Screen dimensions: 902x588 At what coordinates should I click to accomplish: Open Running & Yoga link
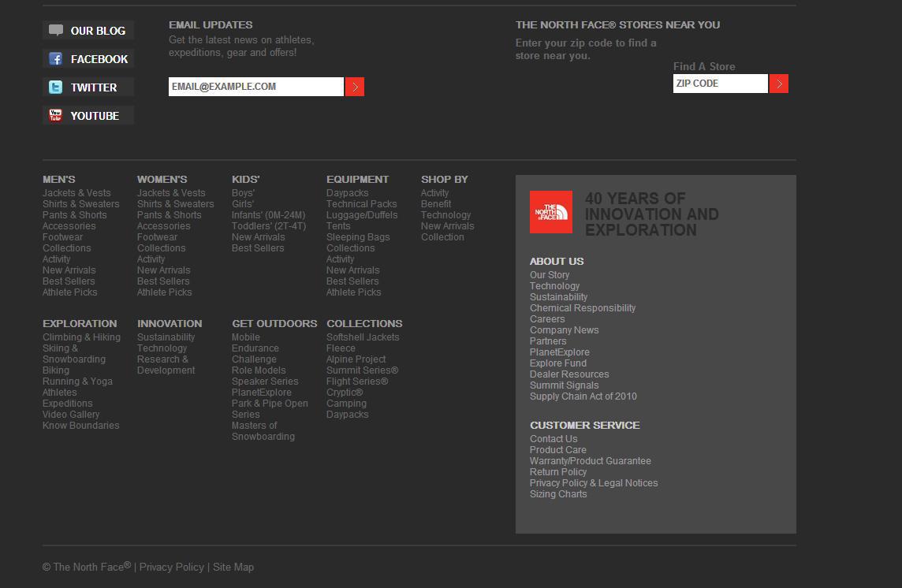77,381
